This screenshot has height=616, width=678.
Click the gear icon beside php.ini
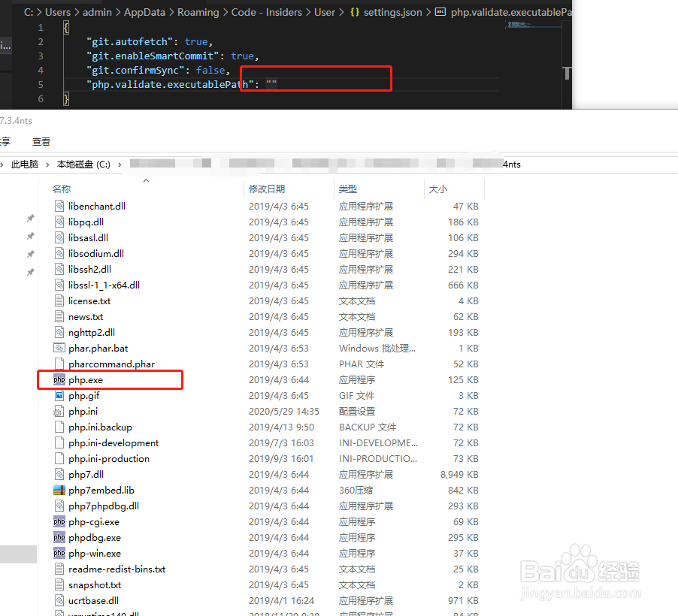click(x=59, y=411)
